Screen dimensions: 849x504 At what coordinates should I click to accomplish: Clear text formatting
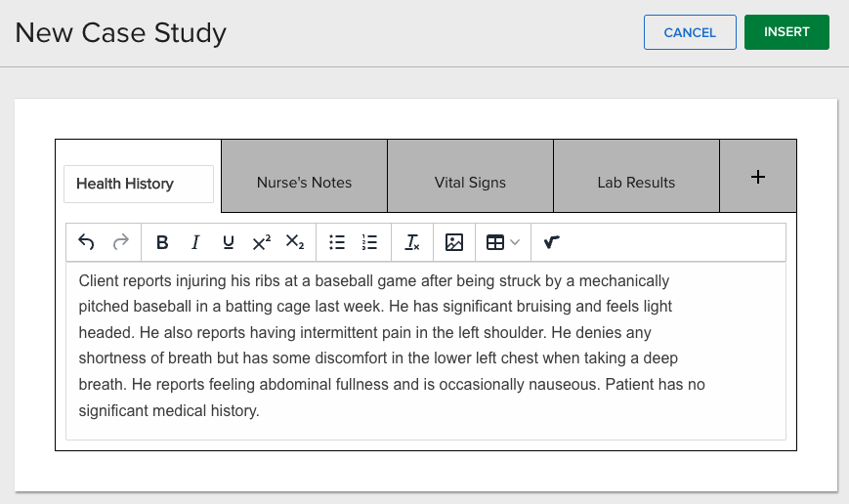coord(412,242)
